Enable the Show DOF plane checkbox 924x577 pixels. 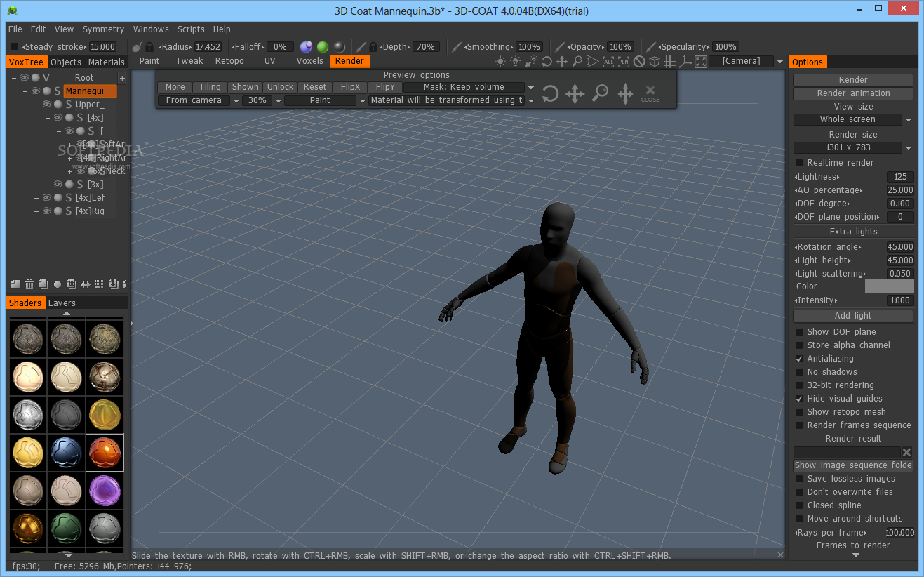pyautogui.click(x=798, y=332)
